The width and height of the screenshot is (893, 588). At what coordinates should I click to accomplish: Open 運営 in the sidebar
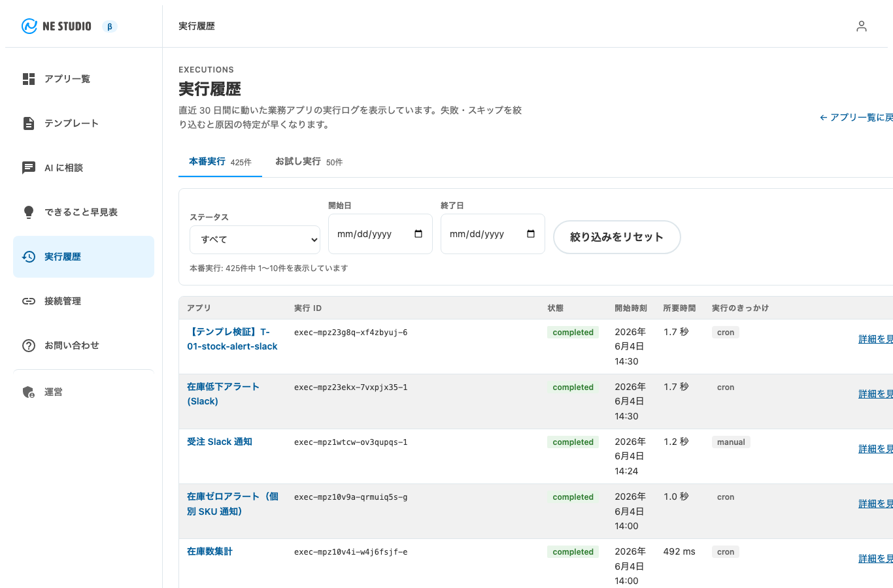pyautogui.click(x=84, y=392)
